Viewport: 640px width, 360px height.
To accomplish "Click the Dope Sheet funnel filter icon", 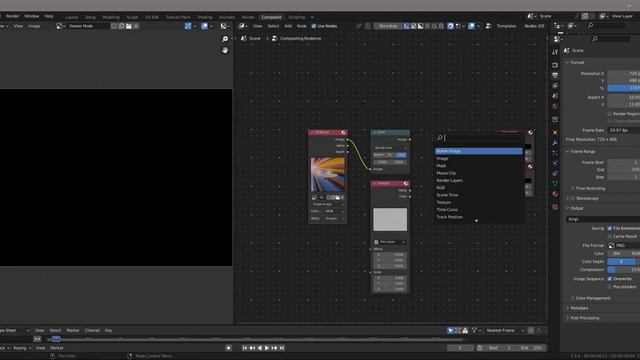I will click(x=474, y=331).
